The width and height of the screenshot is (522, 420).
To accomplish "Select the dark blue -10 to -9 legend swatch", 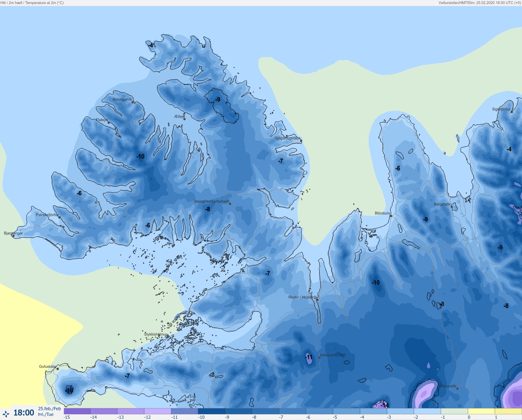I will pyautogui.click(x=212, y=411).
